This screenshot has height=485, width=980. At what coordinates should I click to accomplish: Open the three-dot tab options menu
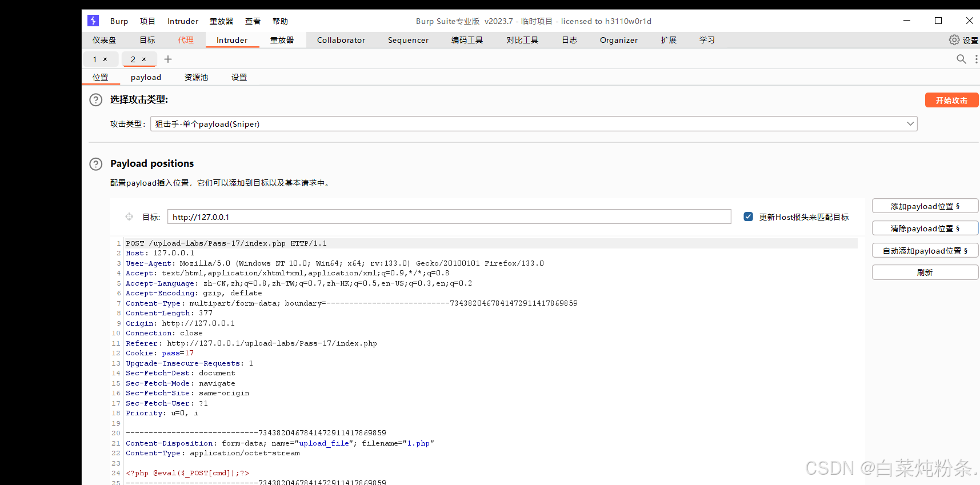[x=976, y=59]
